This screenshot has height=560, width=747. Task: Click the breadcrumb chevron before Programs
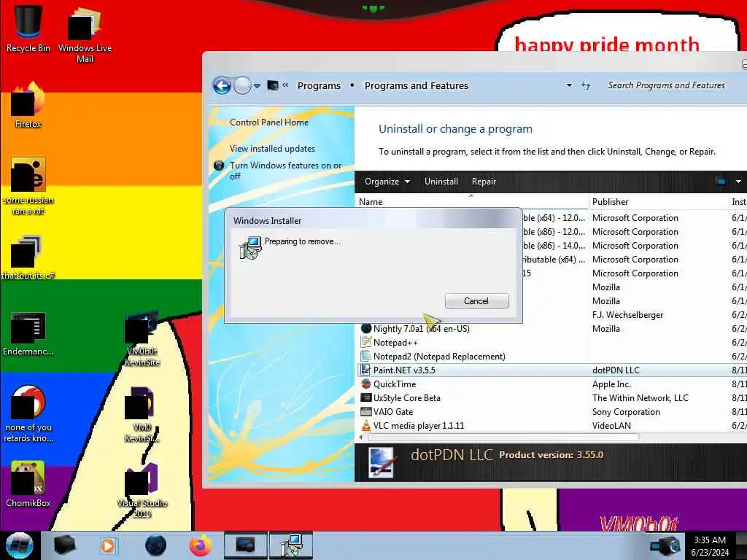click(x=285, y=85)
